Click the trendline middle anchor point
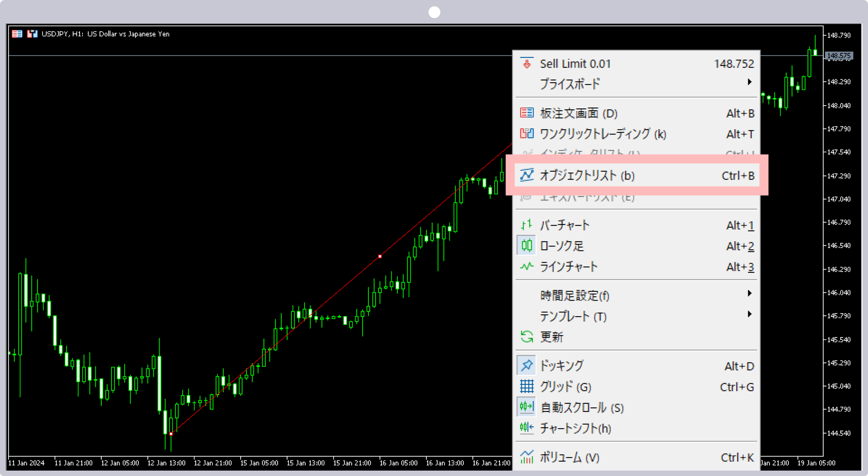 tap(380, 256)
